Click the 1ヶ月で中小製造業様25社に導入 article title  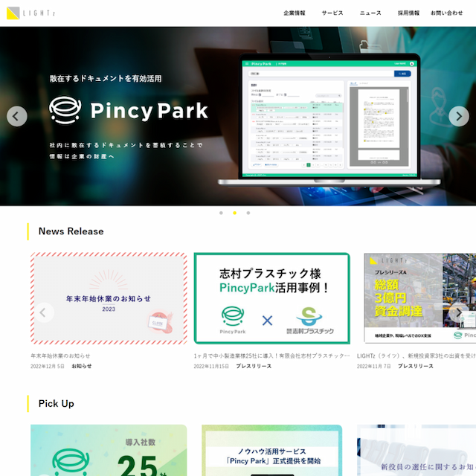pyautogui.click(x=271, y=356)
